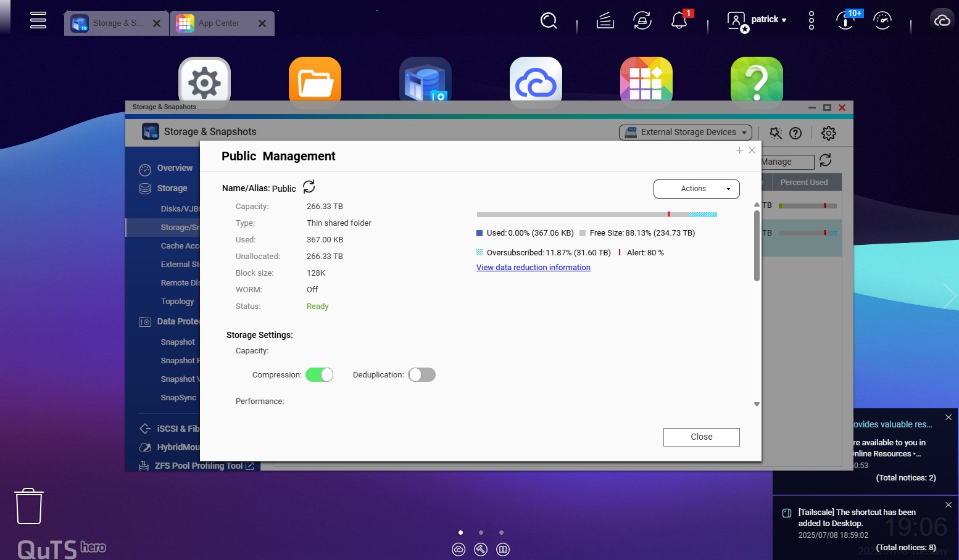Select Overview in the sidebar
This screenshot has width=959, height=560.
(175, 168)
